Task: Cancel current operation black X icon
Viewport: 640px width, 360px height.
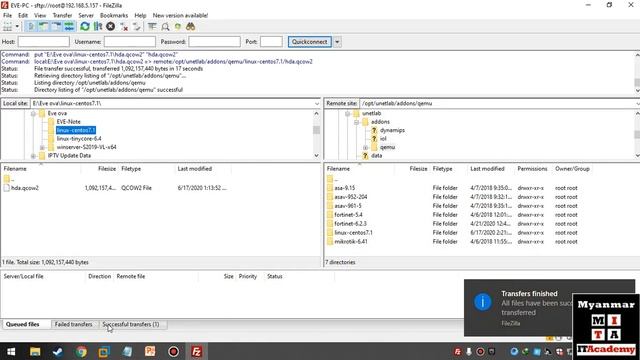Action: (110, 27)
